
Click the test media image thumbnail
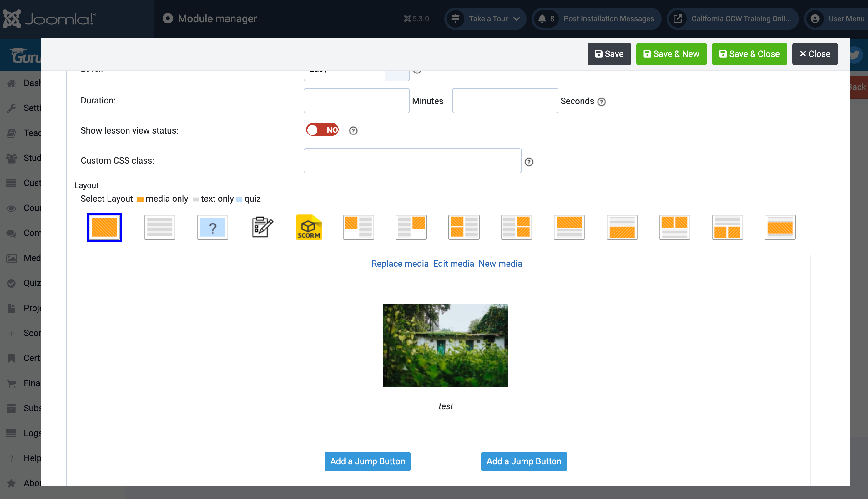pos(446,345)
